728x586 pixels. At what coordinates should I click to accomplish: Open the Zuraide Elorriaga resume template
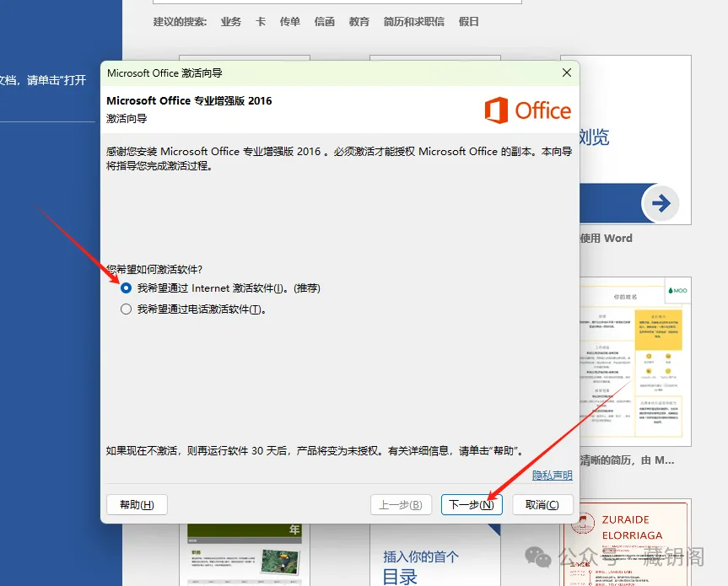point(626,542)
